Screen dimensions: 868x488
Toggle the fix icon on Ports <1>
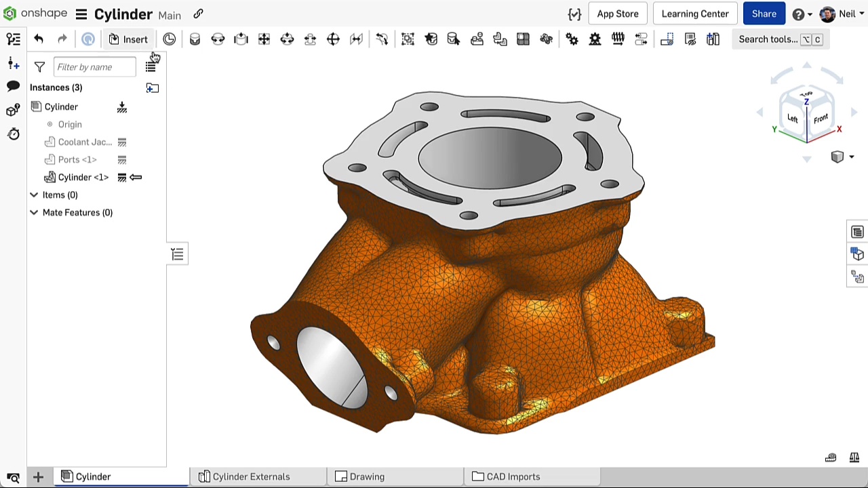click(122, 159)
